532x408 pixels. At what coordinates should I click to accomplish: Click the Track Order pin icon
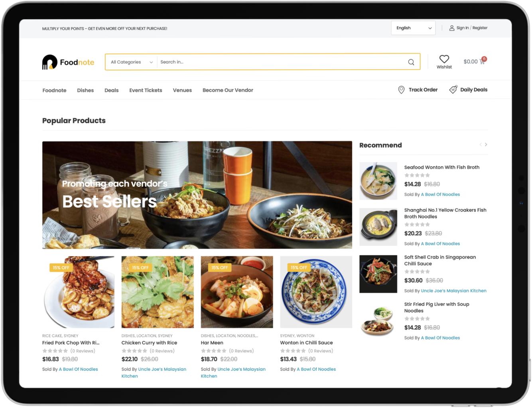click(401, 90)
